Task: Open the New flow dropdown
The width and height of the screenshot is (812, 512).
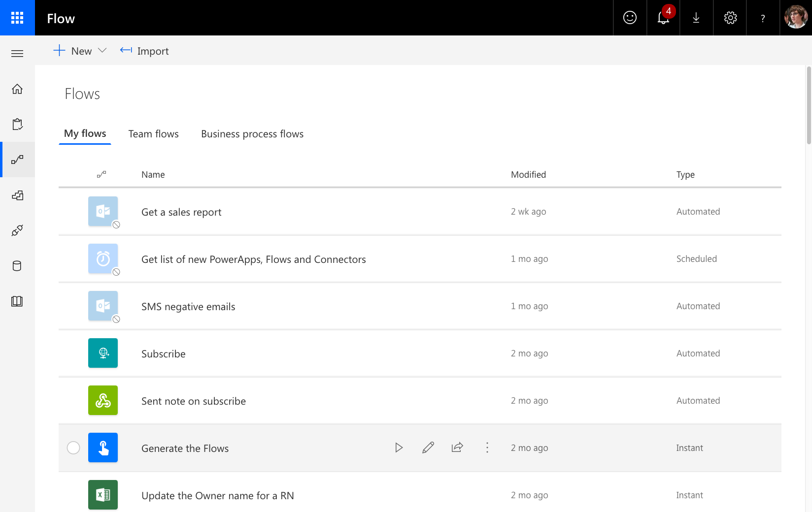Action: pos(79,51)
